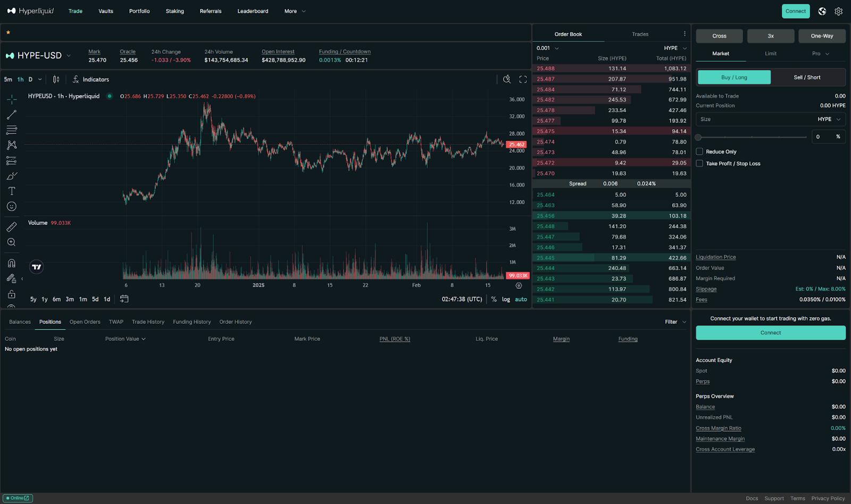Viewport: 851px width, 504px height.
Task: Toggle lock drawing mode pencil
Action: point(12,279)
